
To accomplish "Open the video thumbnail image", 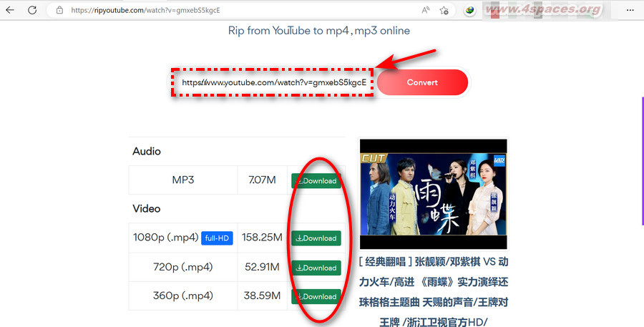I will 433,193.
